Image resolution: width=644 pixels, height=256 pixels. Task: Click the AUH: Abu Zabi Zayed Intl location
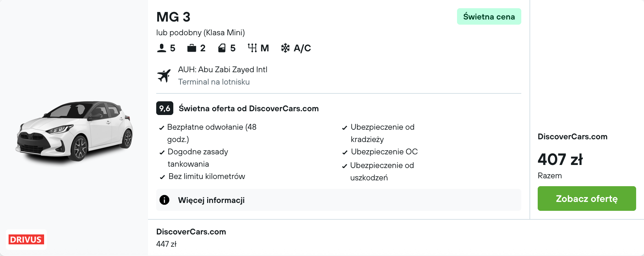[223, 70]
